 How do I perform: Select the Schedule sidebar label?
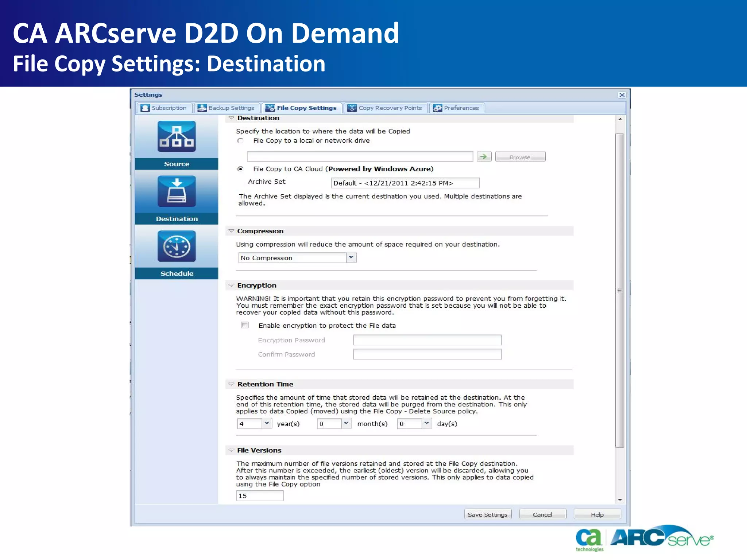point(177,273)
